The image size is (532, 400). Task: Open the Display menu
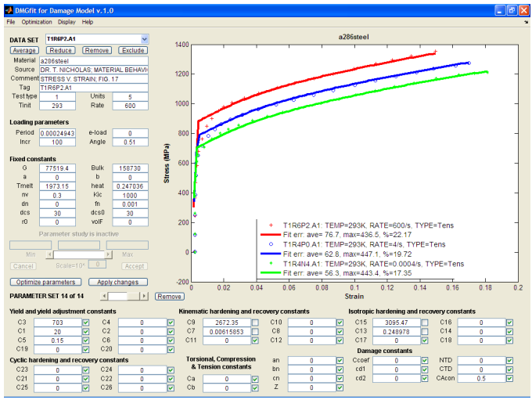click(x=66, y=22)
